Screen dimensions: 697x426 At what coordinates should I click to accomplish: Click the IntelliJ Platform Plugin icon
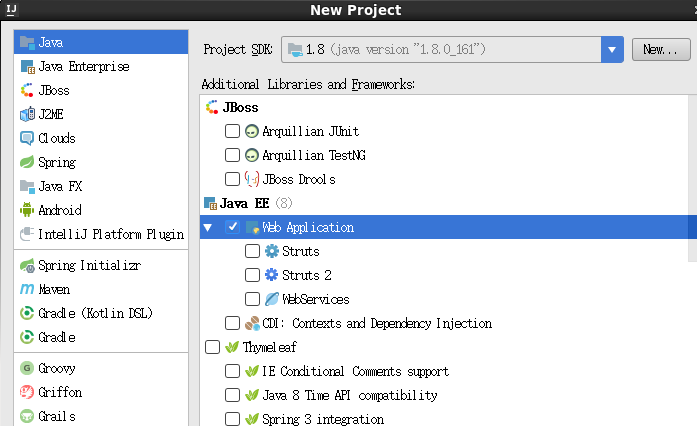pos(27,234)
